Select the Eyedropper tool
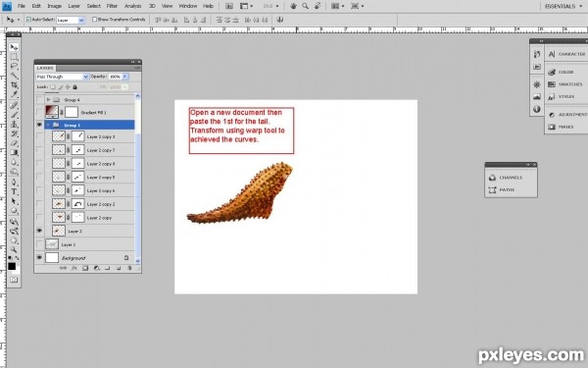588x368 pixels. click(14, 94)
